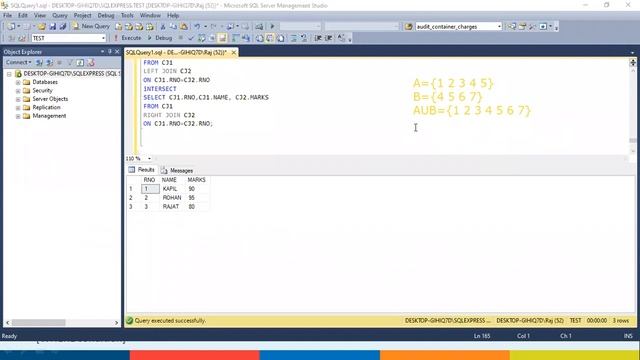The width and height of the screenshot is (640, 360).
Task: Click the Refresh icon in Object Explorer
Action: click(x=80, y=62)
